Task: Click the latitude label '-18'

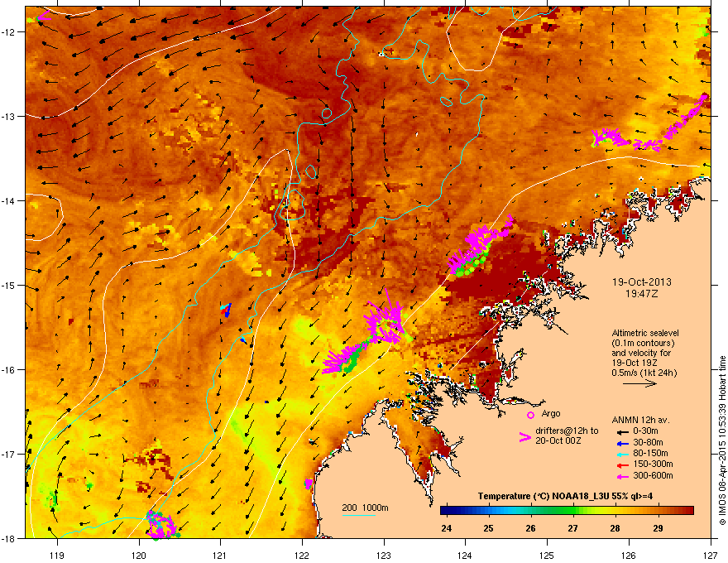Action: (x=8, y=539)
